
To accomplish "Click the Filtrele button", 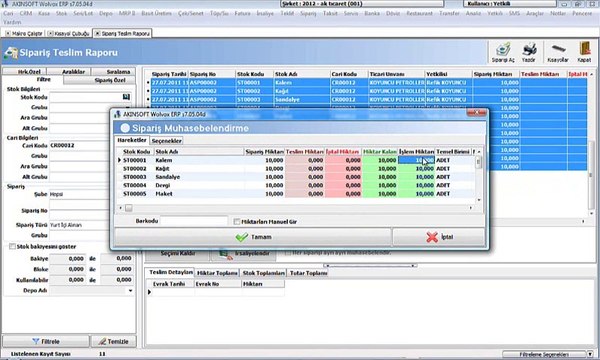I will [x=46, y=341].
